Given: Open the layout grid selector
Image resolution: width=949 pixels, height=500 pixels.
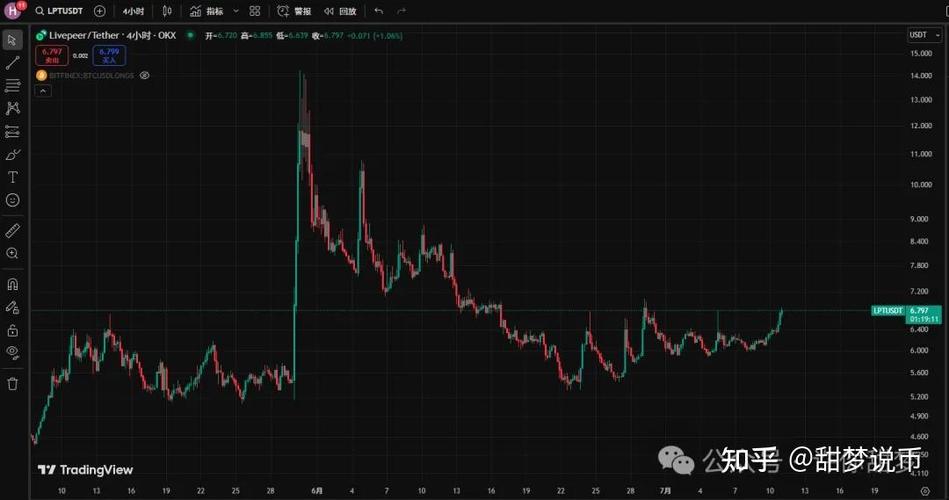Looking at the screenshot, I should coord(255,11).
